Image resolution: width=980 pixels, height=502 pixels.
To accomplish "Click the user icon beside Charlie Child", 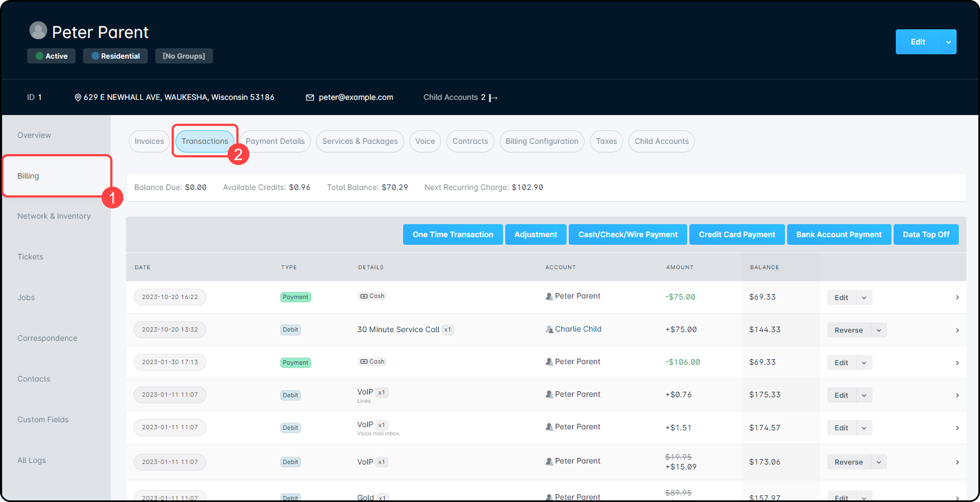I will click(x=549, y=329).
